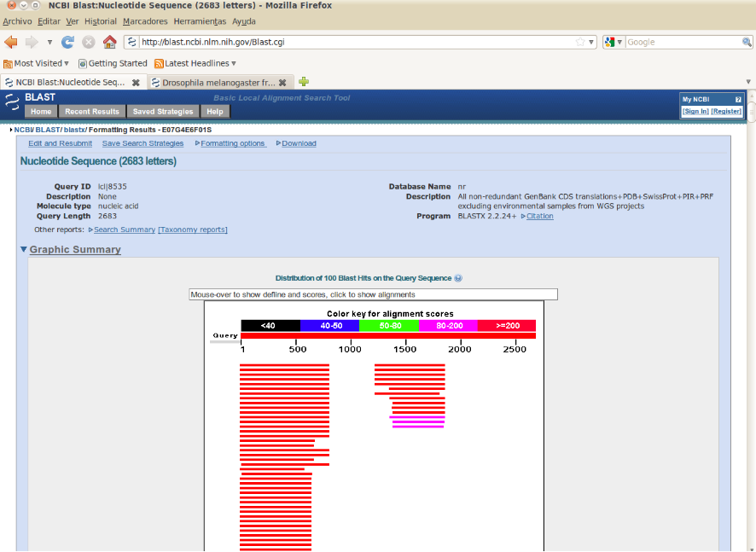
Task: Click the Home icon in navigation toolbar
Action: [x=109, y=42]
